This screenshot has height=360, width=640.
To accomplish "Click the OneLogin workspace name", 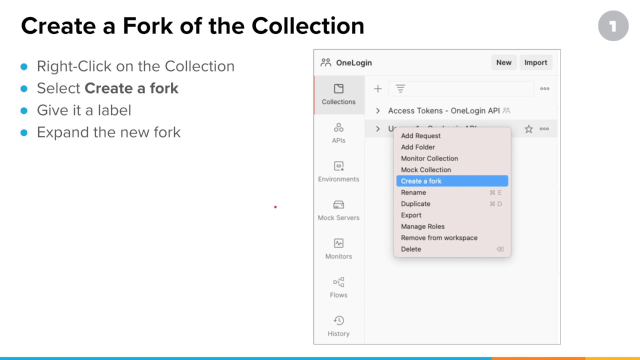I will (x=354, y=63).
